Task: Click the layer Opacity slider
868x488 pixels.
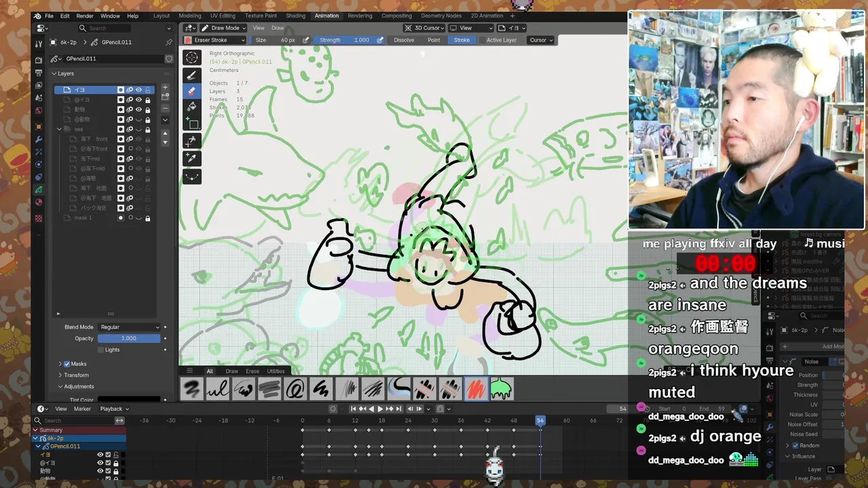Action: tap(129, 338)
